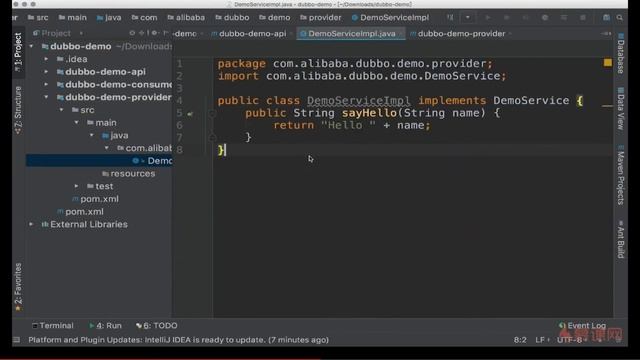Image resolution: width=640 pixels, height=360 pixels.
Task: Collapse the main folder arrow
Action: (76, 122)
